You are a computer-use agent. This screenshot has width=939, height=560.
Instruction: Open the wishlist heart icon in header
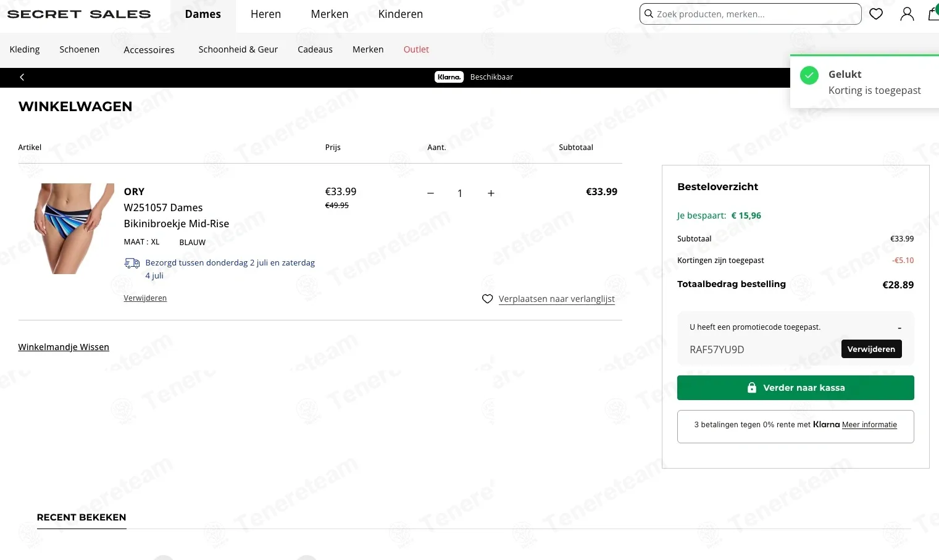pos(876,14)
